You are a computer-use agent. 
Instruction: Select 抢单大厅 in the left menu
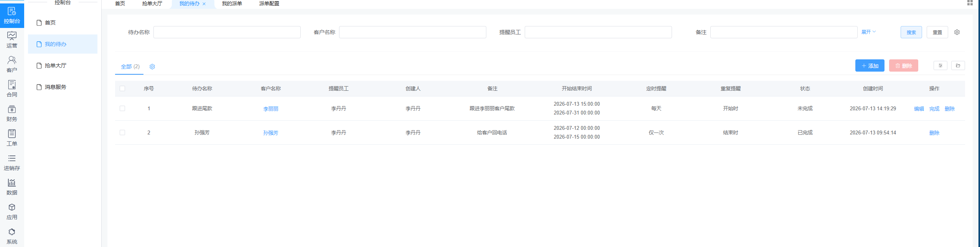[63, 65]
